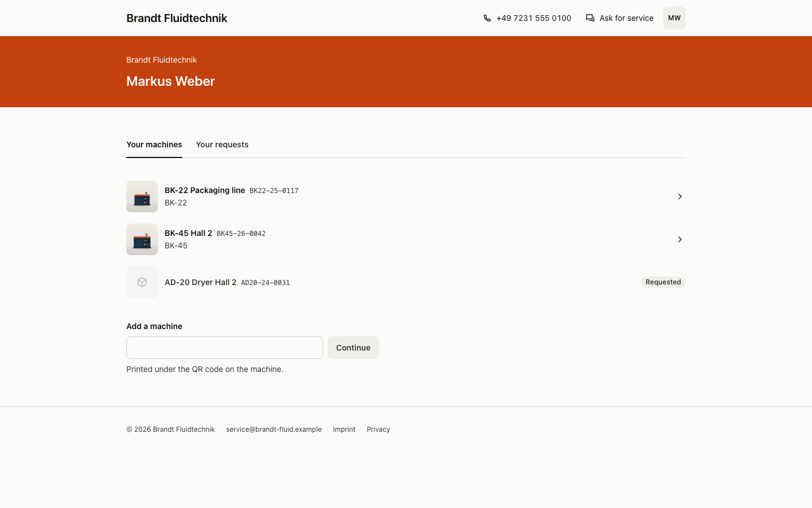The height and width of the screenshot is (508, 812).
Task: Click the AD-20 Dryer placeholder cube icon
Action: (x=142, y=282)
